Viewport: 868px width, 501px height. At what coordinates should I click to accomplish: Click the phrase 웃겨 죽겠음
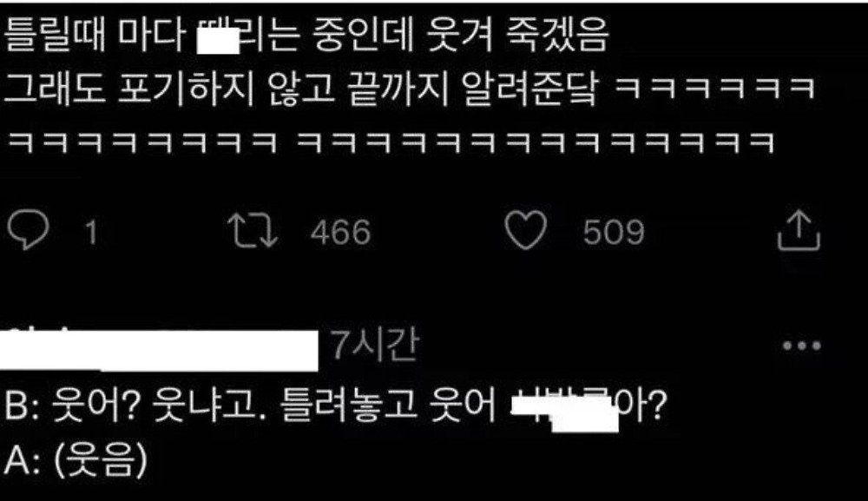coord(517,34)
